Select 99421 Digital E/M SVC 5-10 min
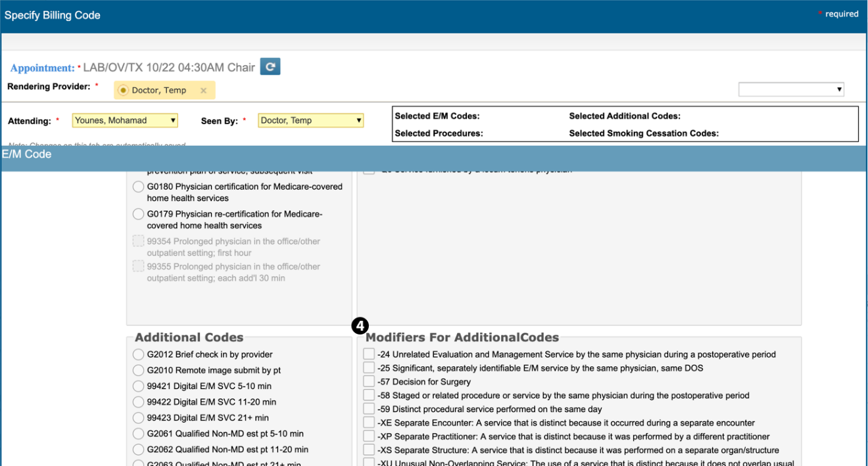Image resolution: width=868 pixels, height=466 pixels. (x=138, y=386)
